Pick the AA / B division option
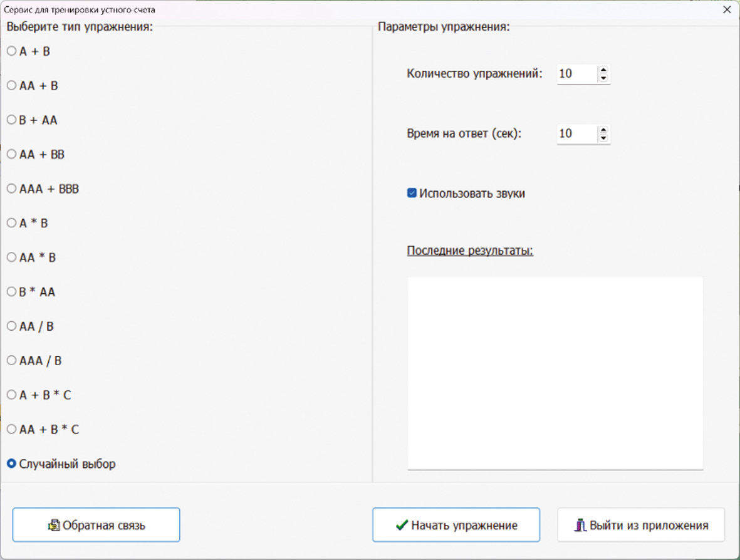740x560 pixels. (x=11, y=326)
